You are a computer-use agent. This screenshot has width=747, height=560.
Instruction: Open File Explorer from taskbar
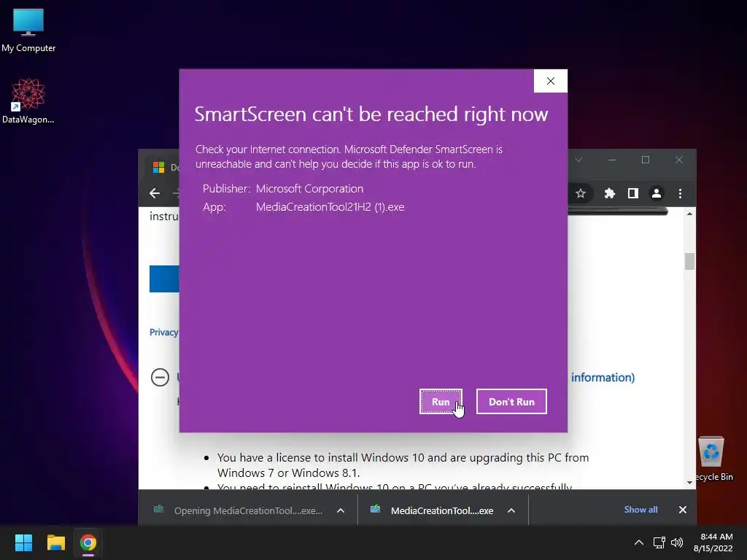point(55,542)
